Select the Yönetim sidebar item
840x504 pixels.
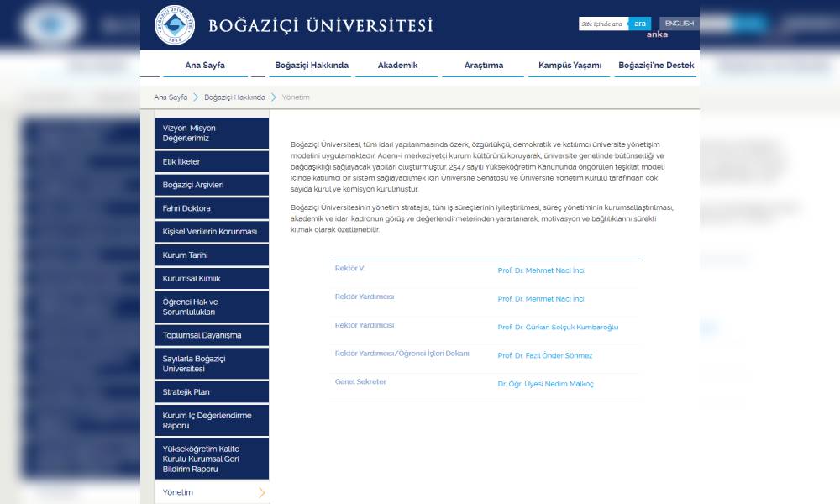212,493
